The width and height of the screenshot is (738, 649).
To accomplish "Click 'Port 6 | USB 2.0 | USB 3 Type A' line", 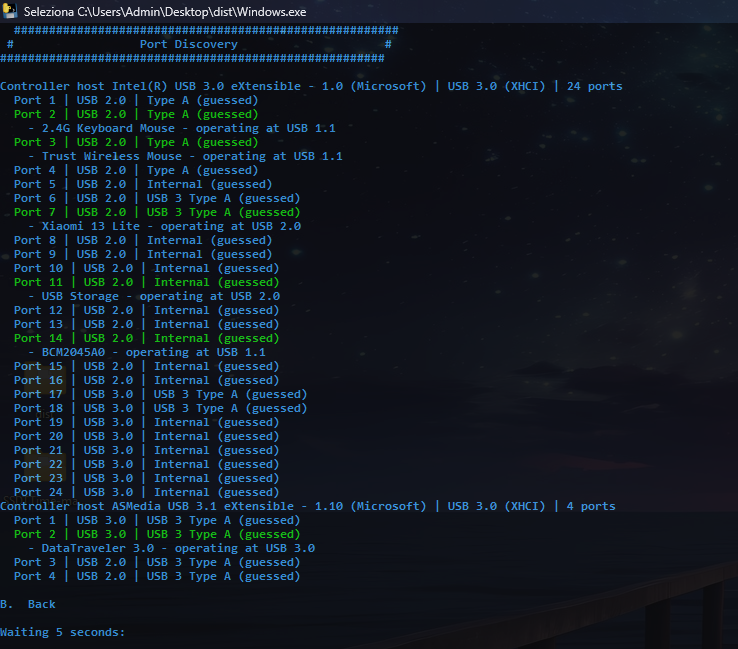I will (x=157, y=198).
